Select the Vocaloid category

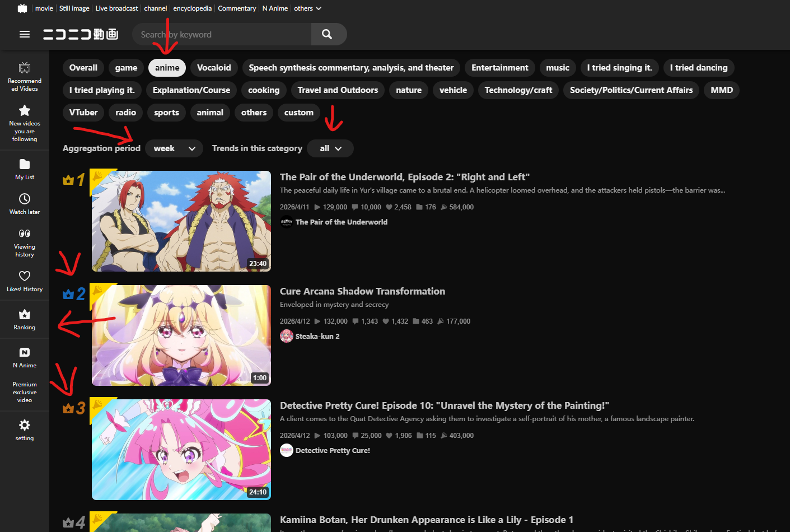(214, 68)
